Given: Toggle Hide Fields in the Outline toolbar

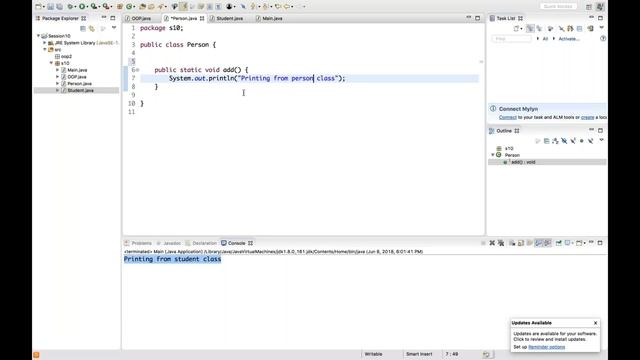Looking at the screenshot, I should (x=564, y=141).
